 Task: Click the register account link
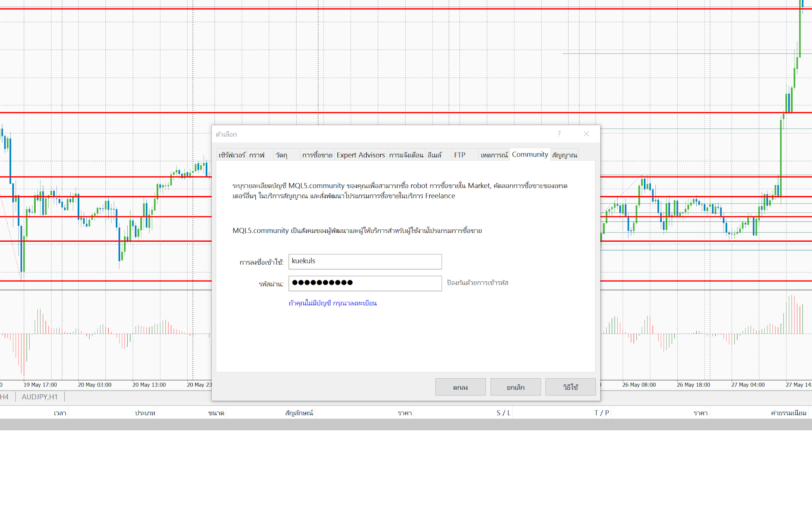(333, 303)
